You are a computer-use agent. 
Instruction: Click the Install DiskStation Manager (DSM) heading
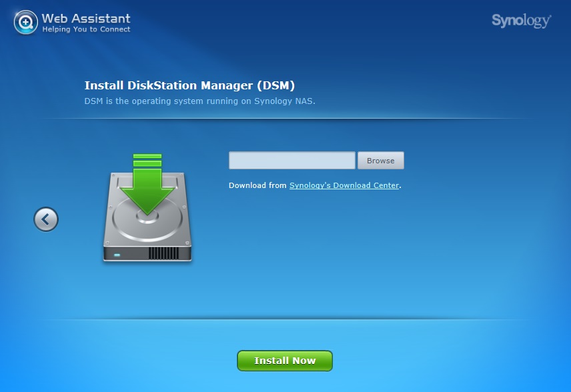(x=189, y=85)
